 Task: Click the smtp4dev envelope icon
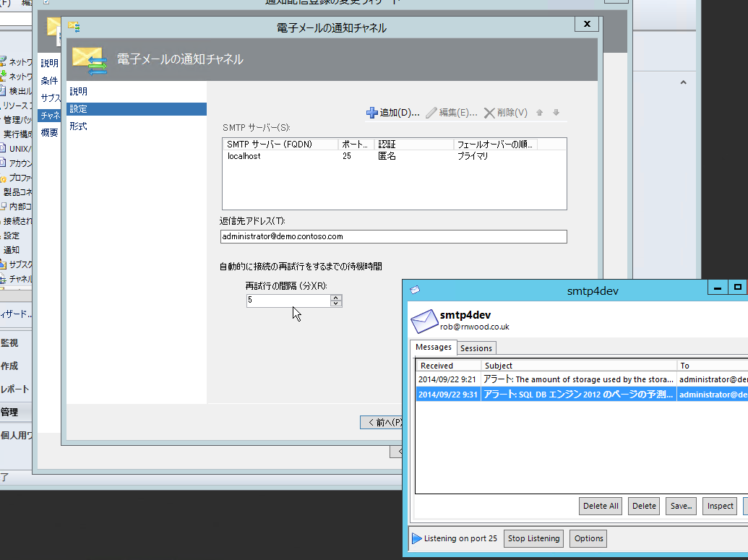coord(424,322)
